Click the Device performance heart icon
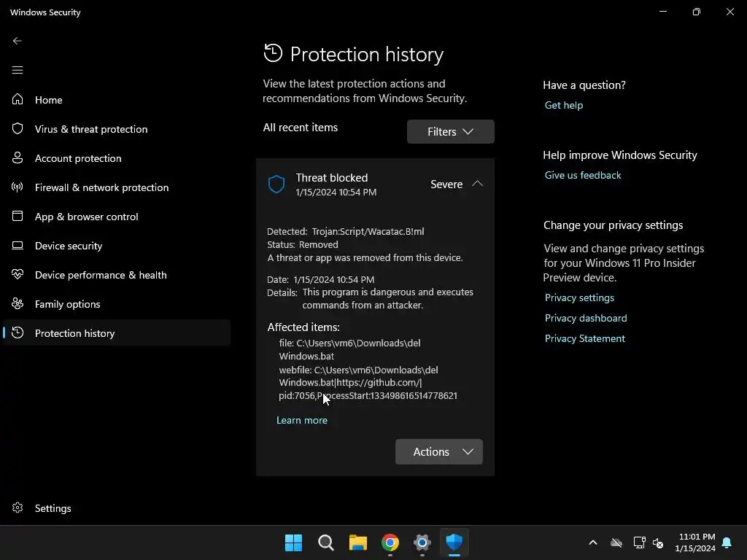 pos(18,274)
